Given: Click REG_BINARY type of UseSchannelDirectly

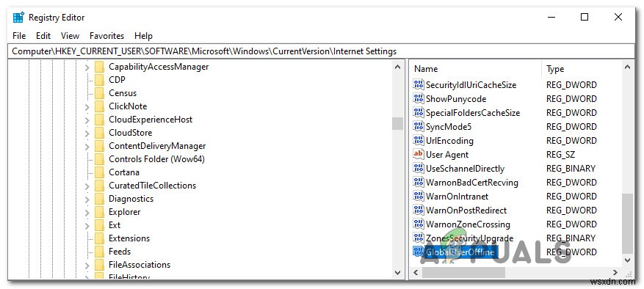Looking at the screenshot, I should (571, 169).
